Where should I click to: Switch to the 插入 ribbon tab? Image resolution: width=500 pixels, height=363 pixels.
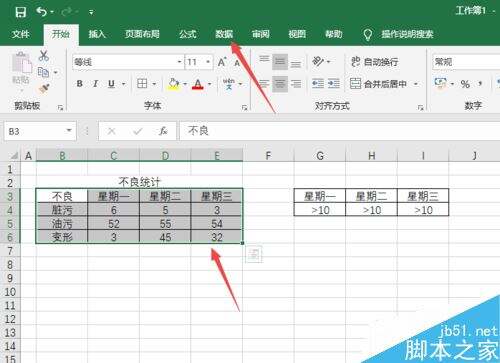click(x=97, y=34)
